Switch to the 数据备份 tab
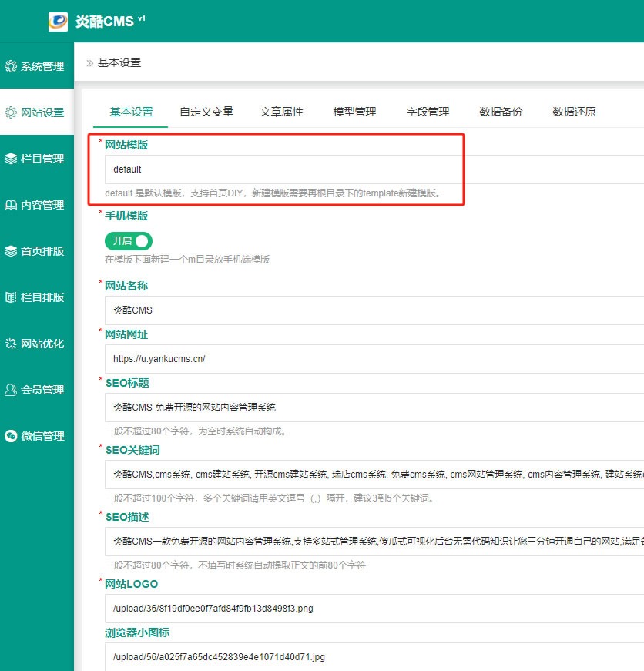The width and height of the screenshot is (644, 671). tap(501, 112)
